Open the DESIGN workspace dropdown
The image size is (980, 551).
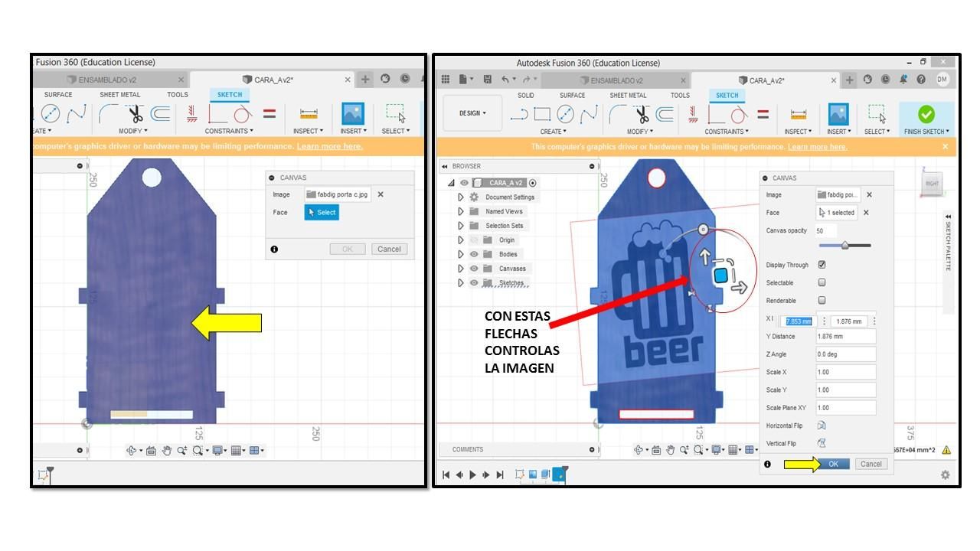click(x=472, y=113)
